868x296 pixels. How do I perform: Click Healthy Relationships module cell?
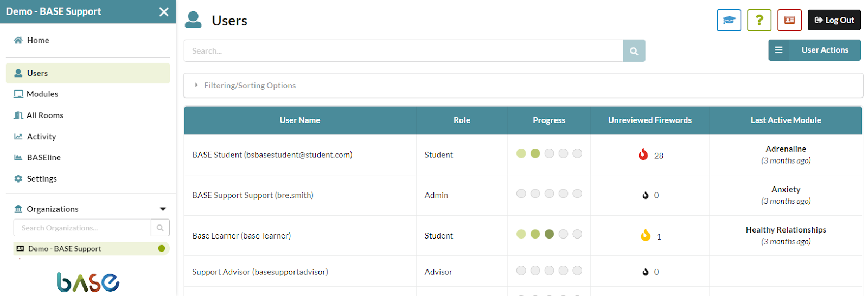click(786, 235)
